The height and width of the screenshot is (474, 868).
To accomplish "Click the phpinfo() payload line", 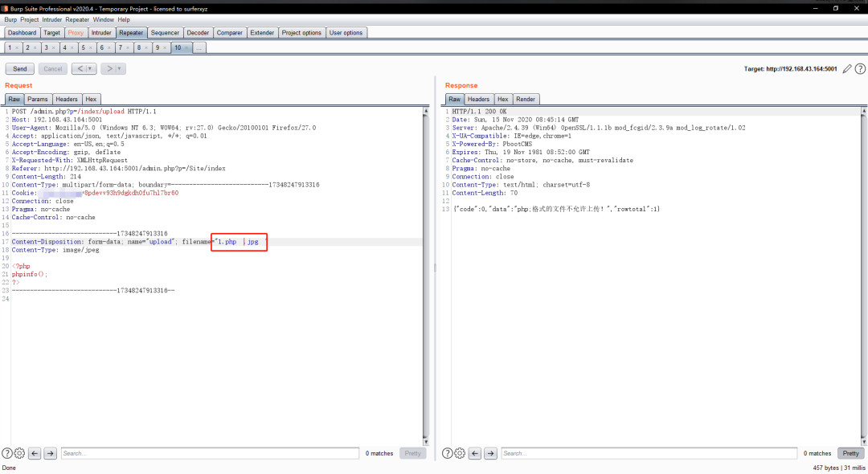I will tap(30, 274).
